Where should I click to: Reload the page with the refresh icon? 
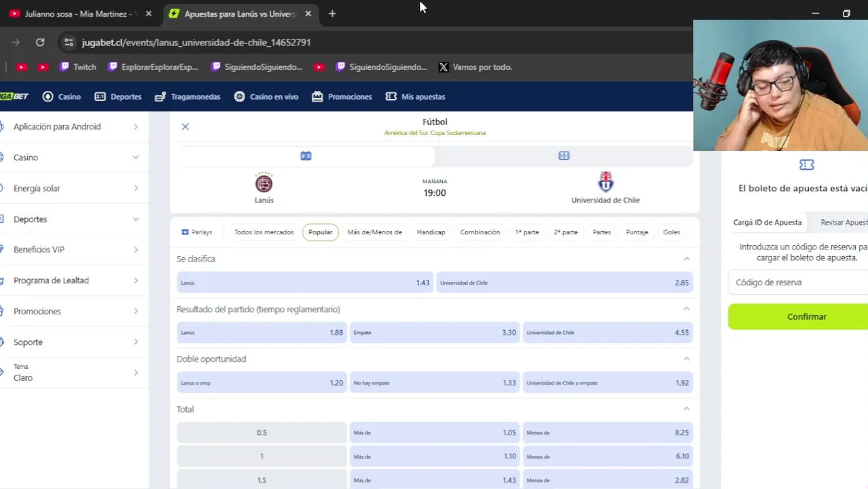click(40, 42)
